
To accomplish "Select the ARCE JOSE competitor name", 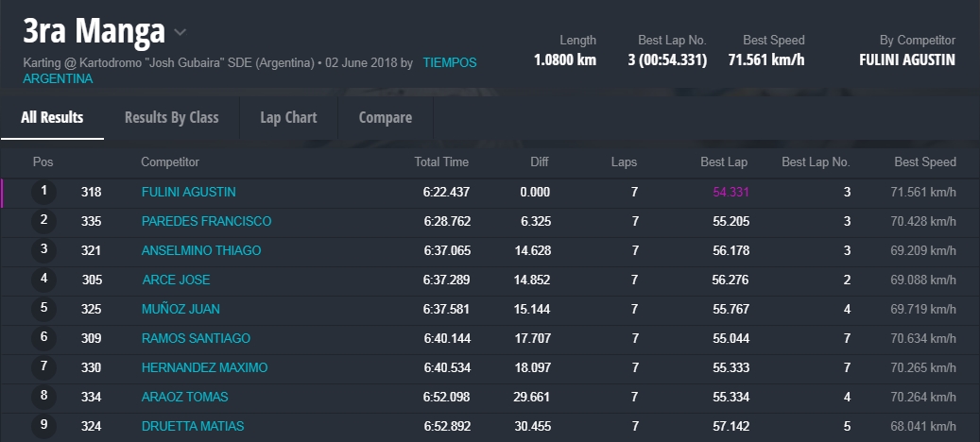I will pyautogui.click(x=176, y=280).
